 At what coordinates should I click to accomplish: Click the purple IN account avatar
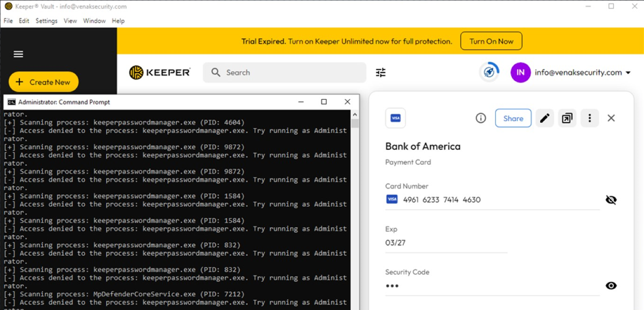tap(520, 73)
